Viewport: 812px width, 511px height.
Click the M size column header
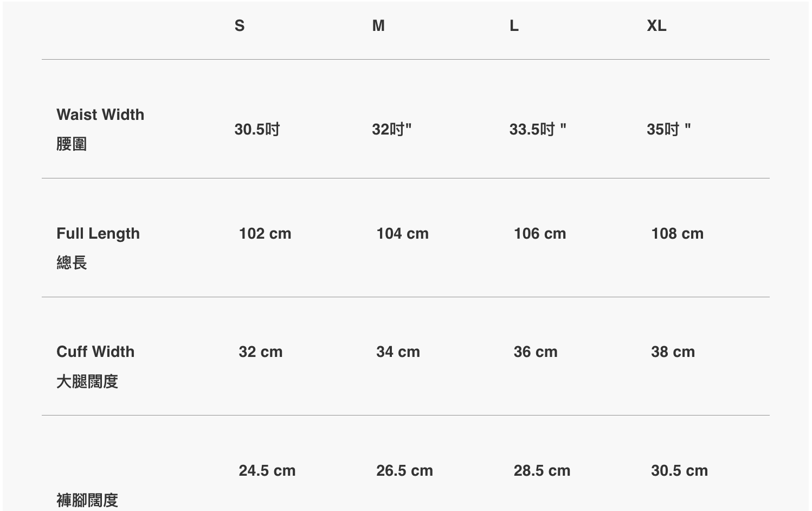378,25
